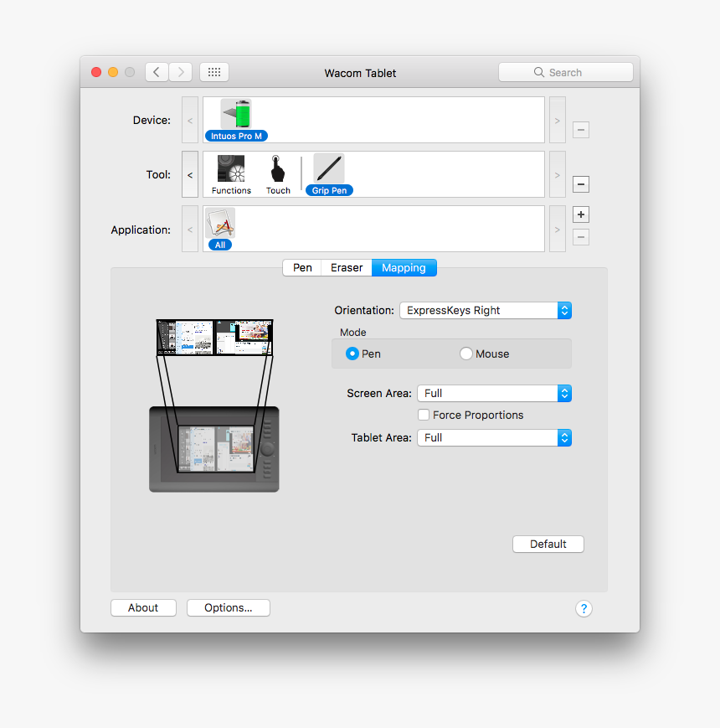Switch to the Pen tab
Image resolution: width=720 pixels, height=728 pixels.
[302, 267]
